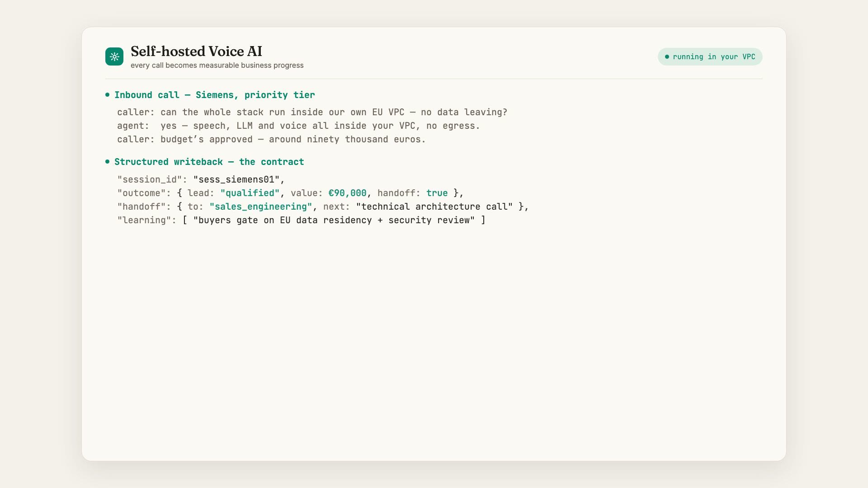
Task: Click the green dot in the VPC badge
Action: (667, 57)
